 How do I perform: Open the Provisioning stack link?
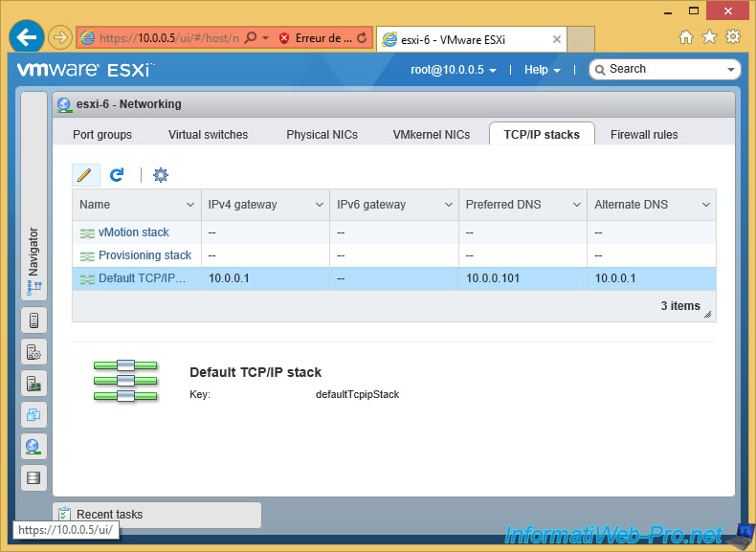click(145, 255)
